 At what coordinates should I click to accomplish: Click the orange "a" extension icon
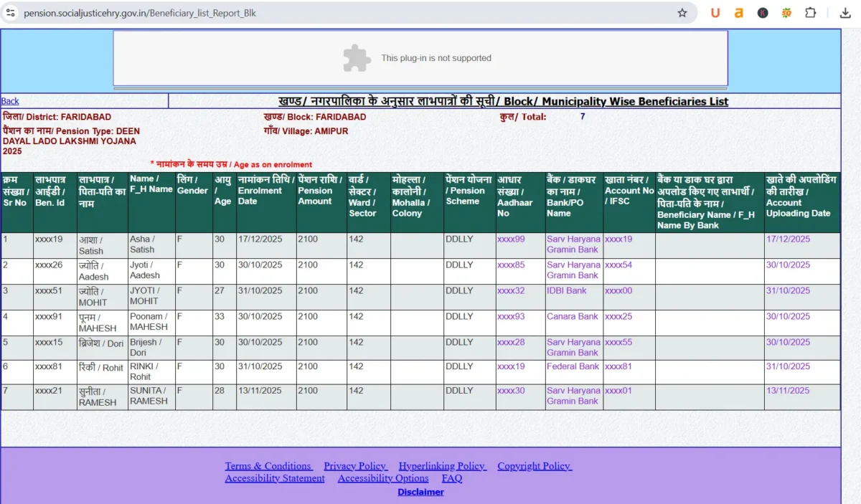pyautogui.click(x=738, y=12)
